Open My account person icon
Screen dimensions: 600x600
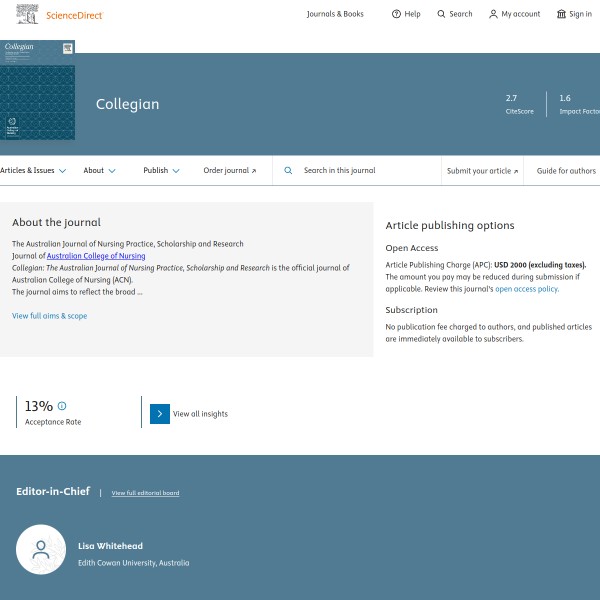(x=493, y=14)
